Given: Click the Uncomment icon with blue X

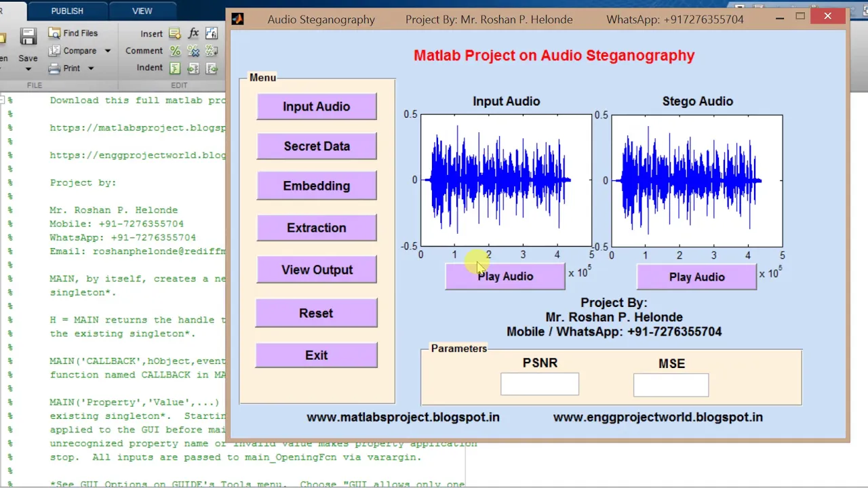Looking at the screenshot, I should pos(193,51).
